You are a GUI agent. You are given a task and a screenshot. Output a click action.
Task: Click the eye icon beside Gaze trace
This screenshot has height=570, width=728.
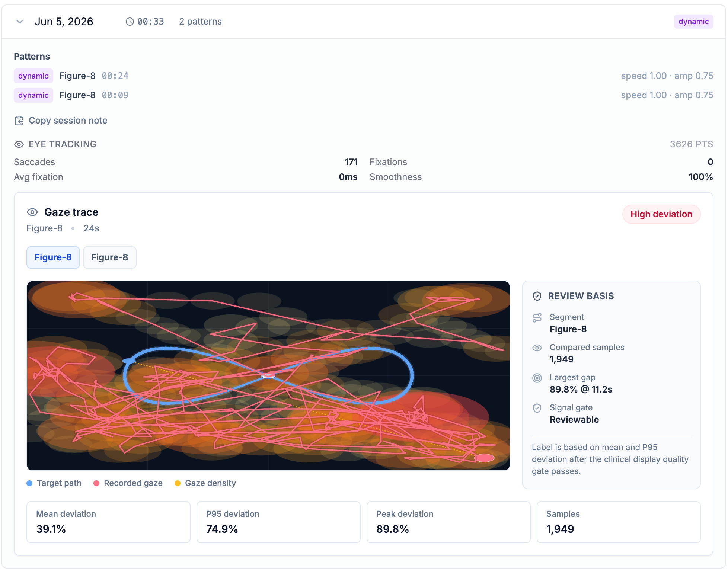click(x=32, y=212)
